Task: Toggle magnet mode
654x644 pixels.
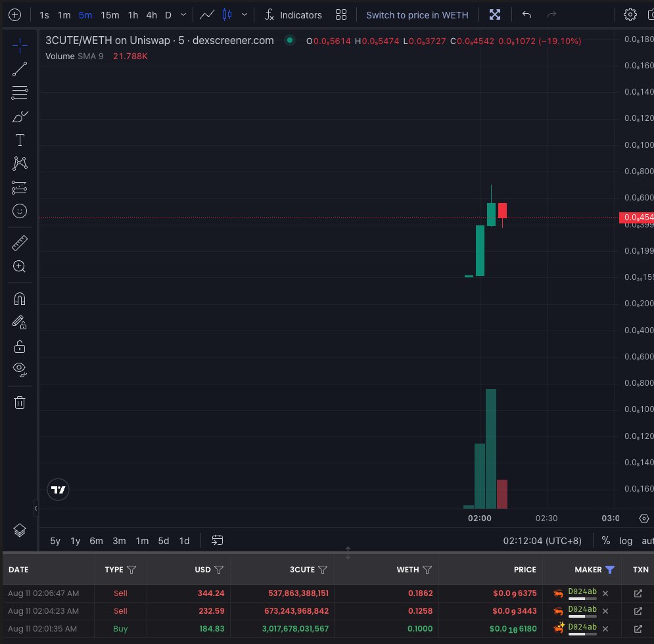Action: point(20,298)
